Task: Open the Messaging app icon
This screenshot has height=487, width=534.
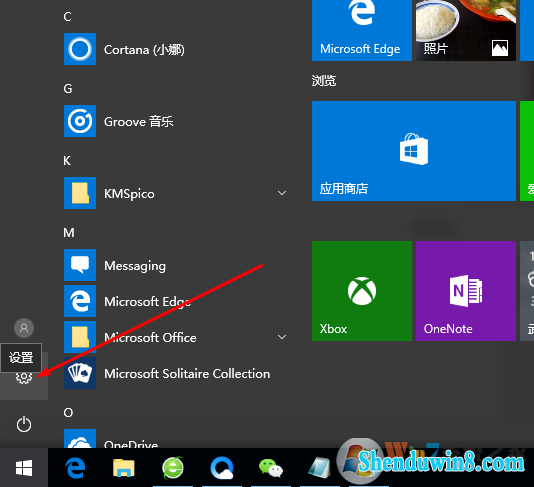Action: point(80,265)
